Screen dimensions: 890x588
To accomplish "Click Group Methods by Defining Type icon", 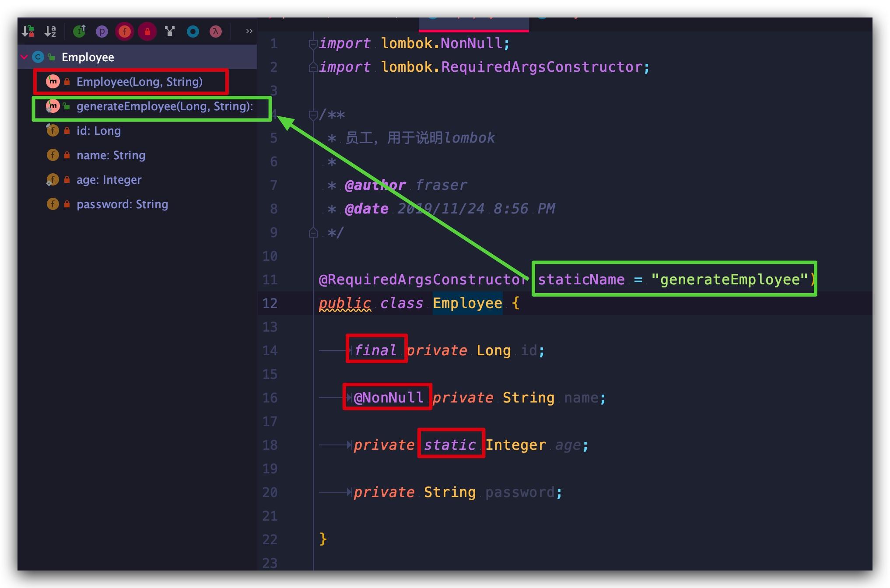I will coord(170,31).
